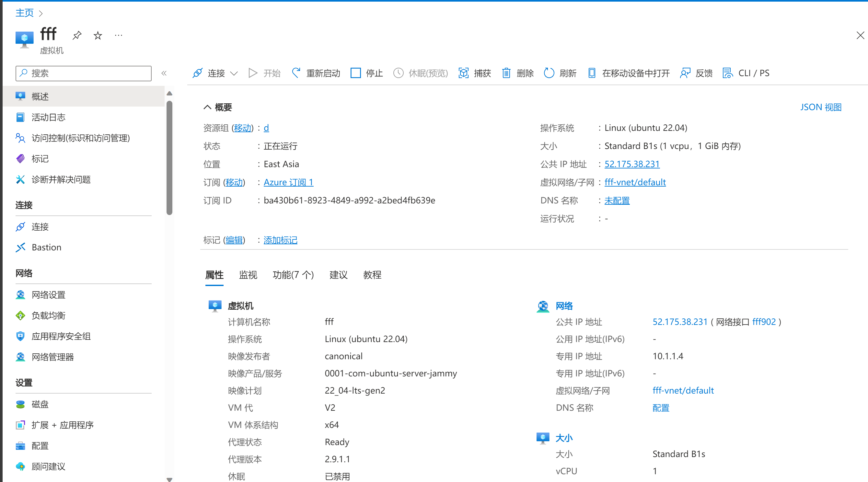Click 移动 next to 资源组
The height and width of the screenshot is (482, 868).
243,128
